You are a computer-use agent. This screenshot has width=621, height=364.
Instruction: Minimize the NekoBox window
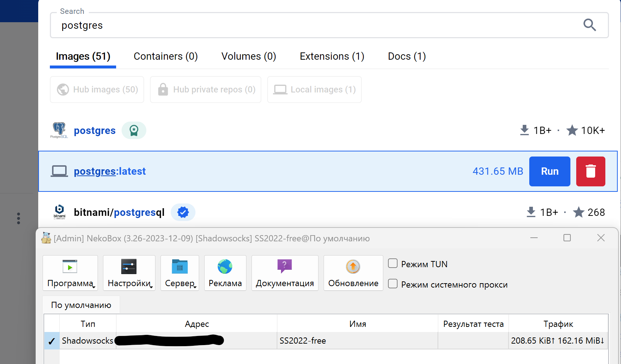[x=534, y=238]
